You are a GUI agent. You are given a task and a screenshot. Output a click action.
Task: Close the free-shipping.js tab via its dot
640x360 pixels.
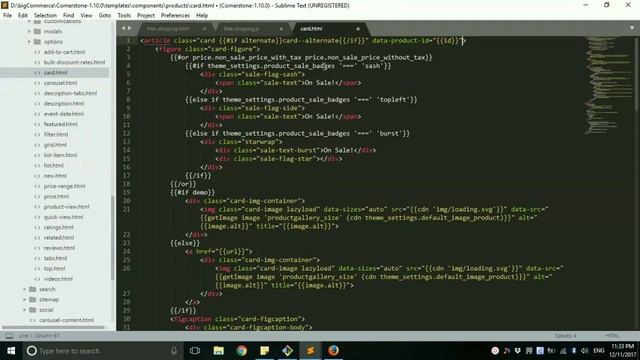tap(281, 29)
